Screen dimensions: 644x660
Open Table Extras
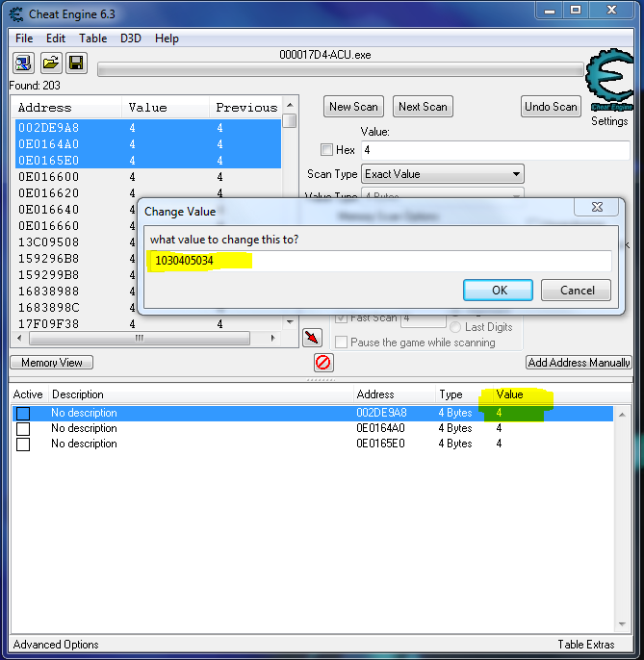point(586,645)
